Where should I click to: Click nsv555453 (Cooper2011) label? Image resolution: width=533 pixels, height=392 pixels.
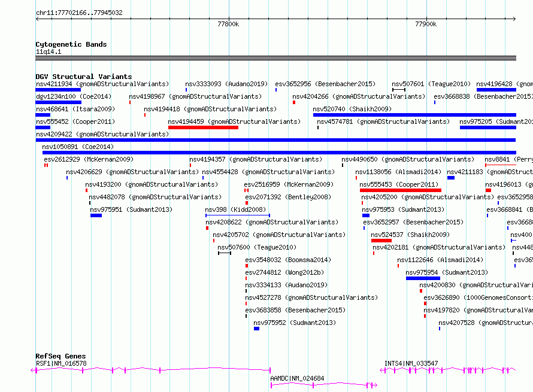tap(399, 184)
